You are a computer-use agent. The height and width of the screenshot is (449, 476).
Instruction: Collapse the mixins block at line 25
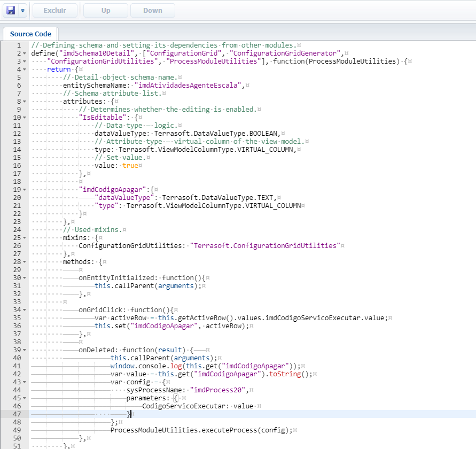25,238
